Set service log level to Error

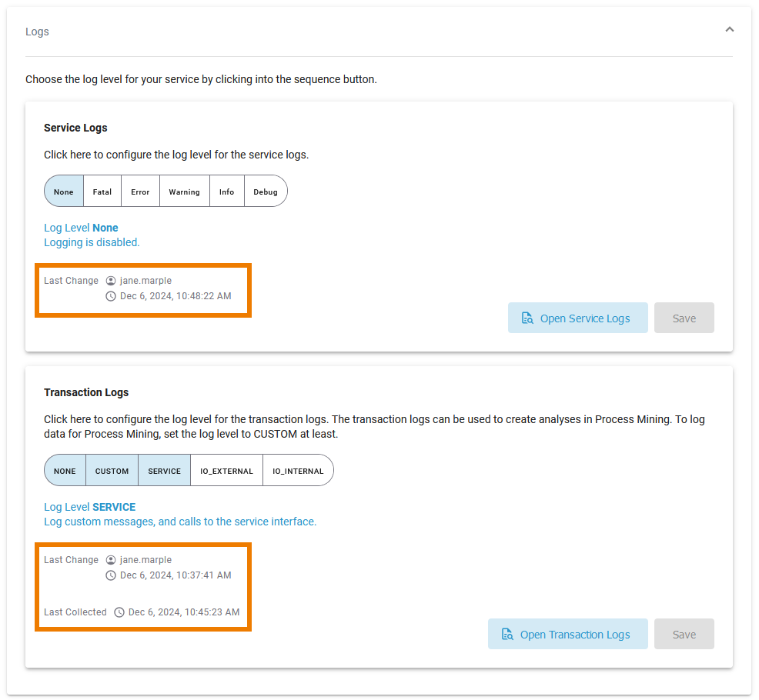coord(140,192)
